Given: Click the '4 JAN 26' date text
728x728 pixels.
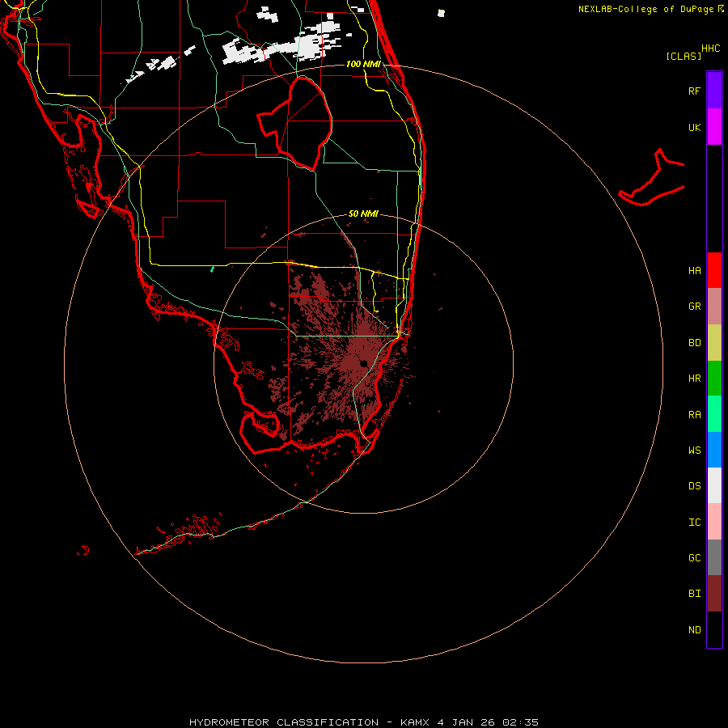Looking at the screenshot, I should tap(467, 722).
